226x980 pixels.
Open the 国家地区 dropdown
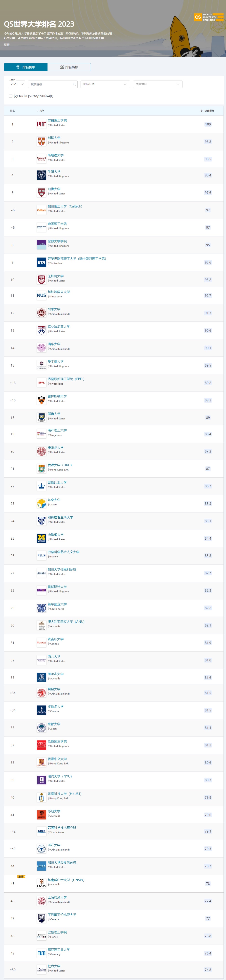158,84
